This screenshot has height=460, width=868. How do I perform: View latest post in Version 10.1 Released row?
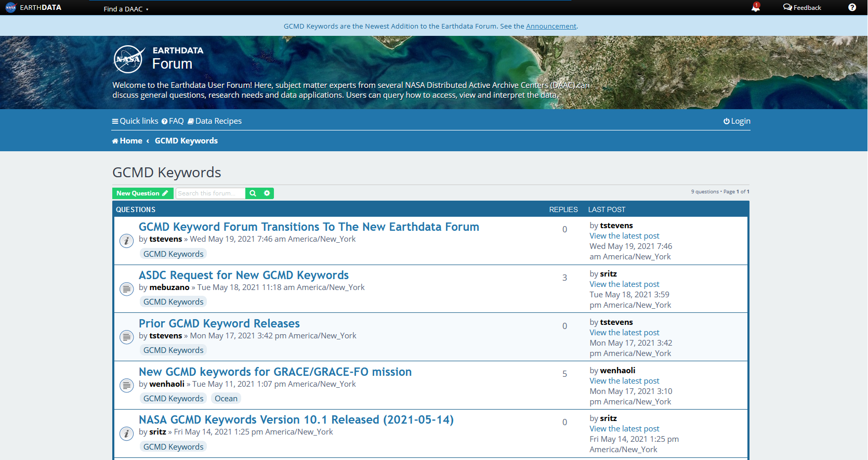click(624, 429)
